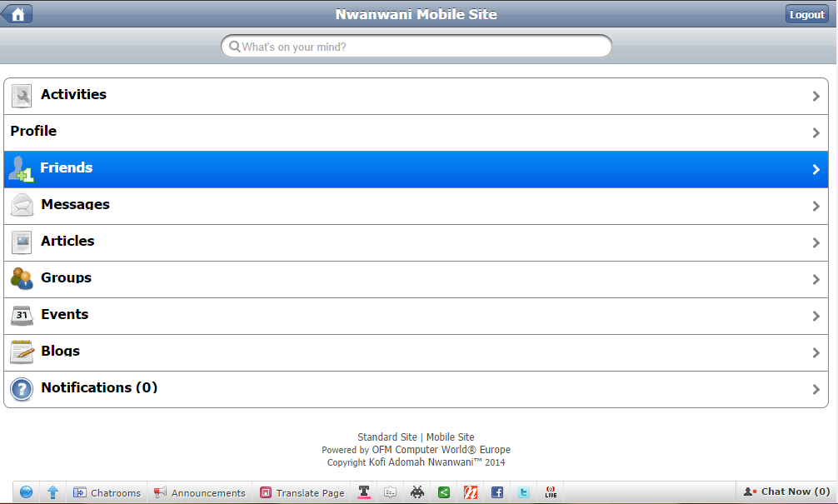This screenshot has width=838, height=504.
Task: Expand the Articles row chevron
Action: 816,242
